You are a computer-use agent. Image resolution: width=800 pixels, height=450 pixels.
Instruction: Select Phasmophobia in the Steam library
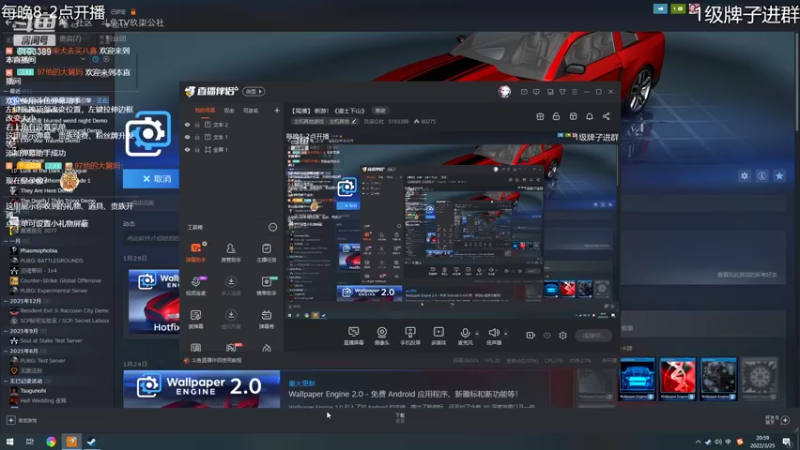pyautogui.click(x=39, y=251)
